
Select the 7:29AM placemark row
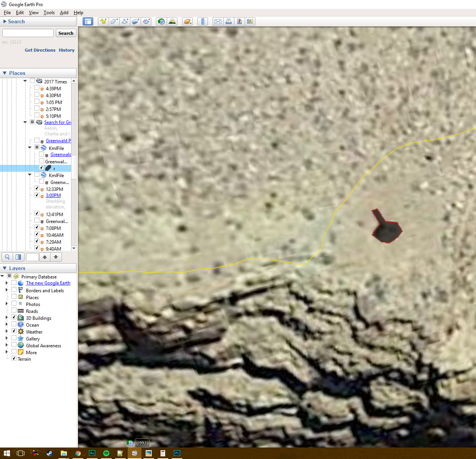pyautogui.click(x=54, y=242)
